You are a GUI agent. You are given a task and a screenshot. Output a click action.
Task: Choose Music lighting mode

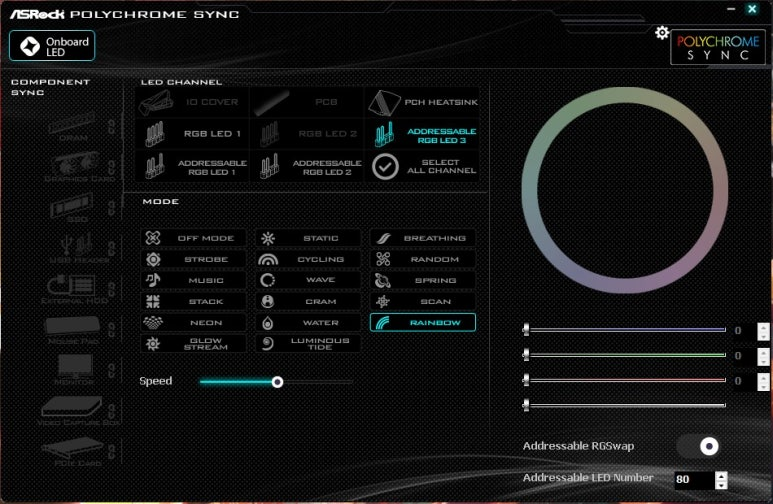[193, 280]
